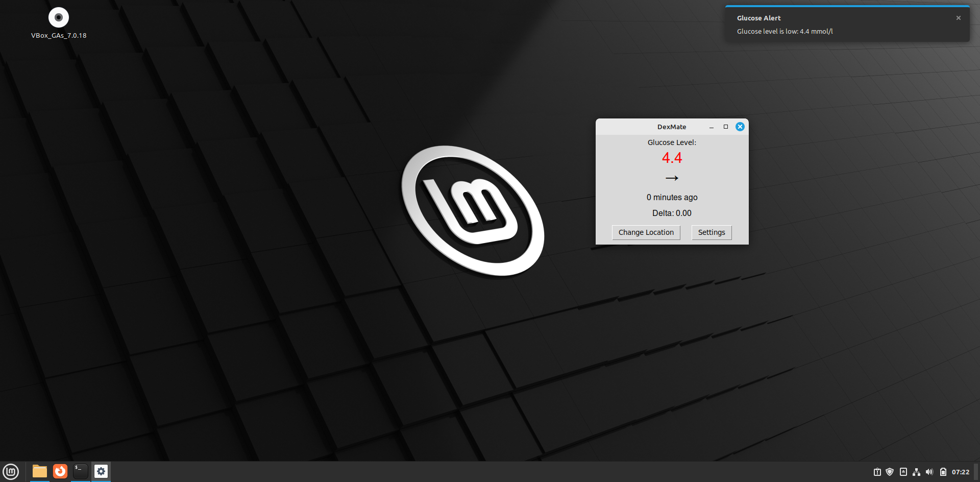Image resolution: width=980 pixels, height=482 pixels.
Task: Maximize the DexMate window
Action: click(725, 127)
